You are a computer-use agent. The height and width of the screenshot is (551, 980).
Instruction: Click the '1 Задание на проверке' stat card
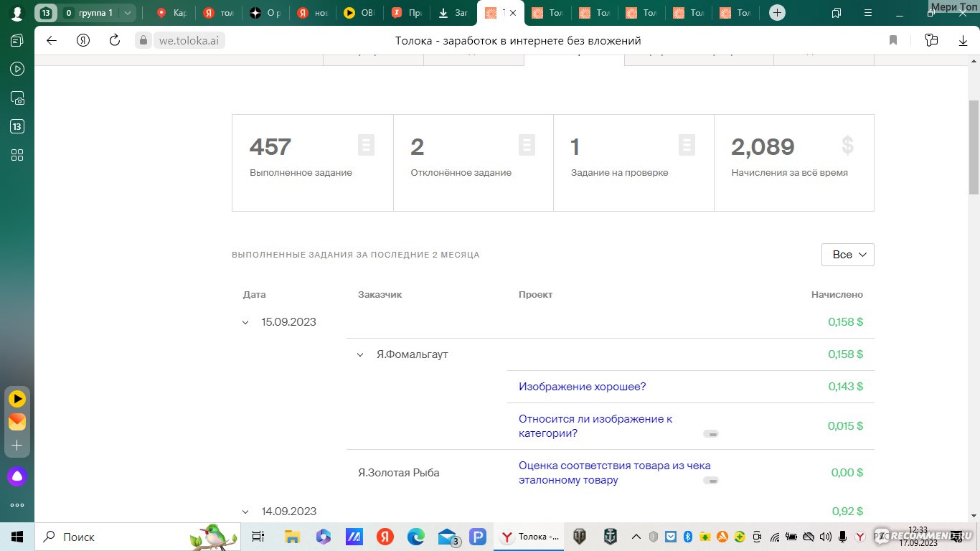click(x=633, y=163)
